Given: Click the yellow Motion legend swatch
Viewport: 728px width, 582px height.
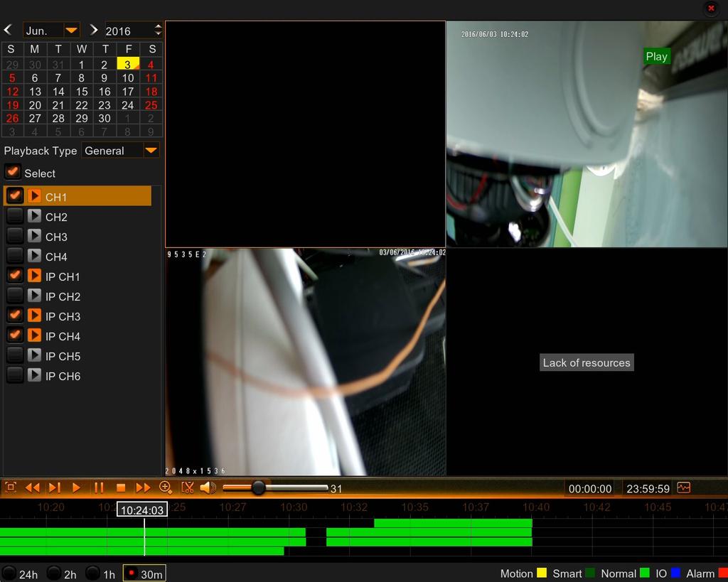Looking at the screenshot, I should tap(541, 573).
